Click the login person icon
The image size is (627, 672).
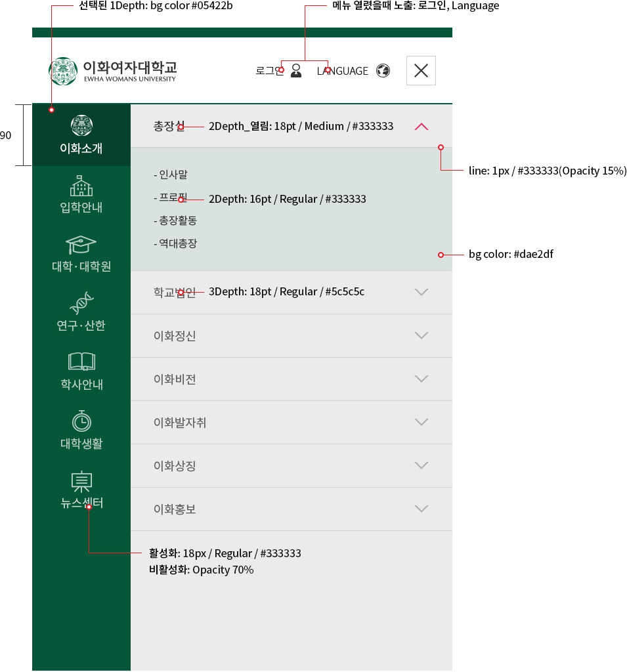tap(296, 71)
